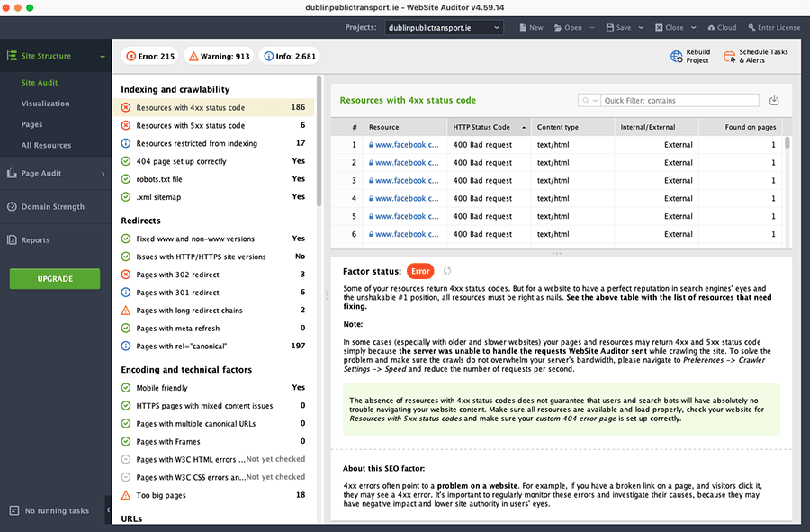Click check icon beside Mobile friendly
Screen dimensions: 810x532
[125, 387]
